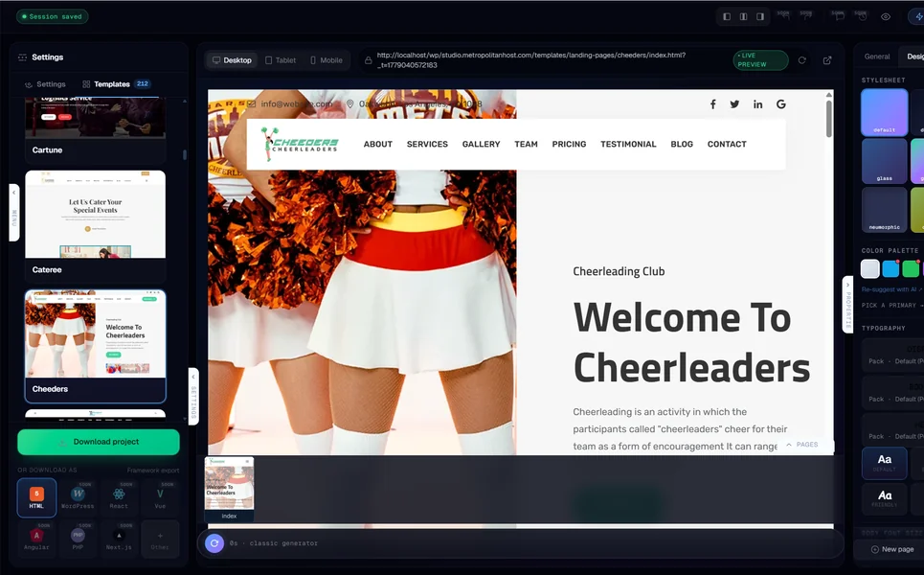
Task: Open the index page thumbnail
Action: pyautogui.click(x=229, y=489)
